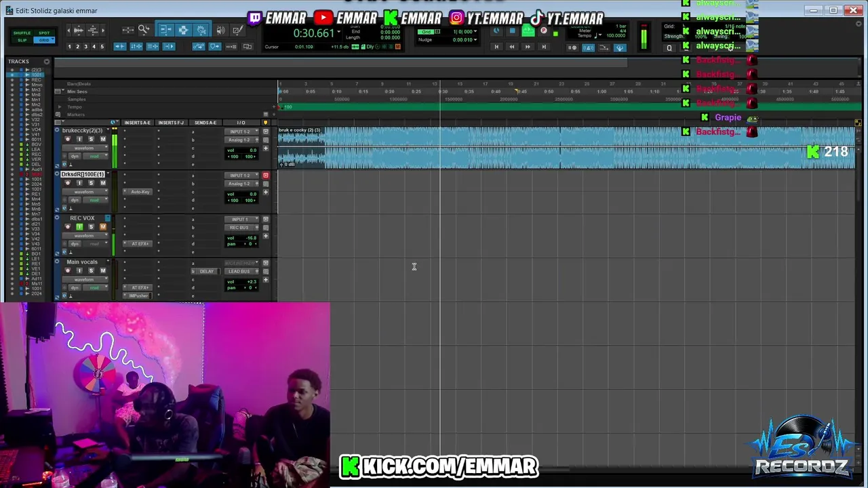Viewport: 868px width, 488px height.
Task: Click the fast forward transport button
Action: pyautogui.click(x=528, y=47)
